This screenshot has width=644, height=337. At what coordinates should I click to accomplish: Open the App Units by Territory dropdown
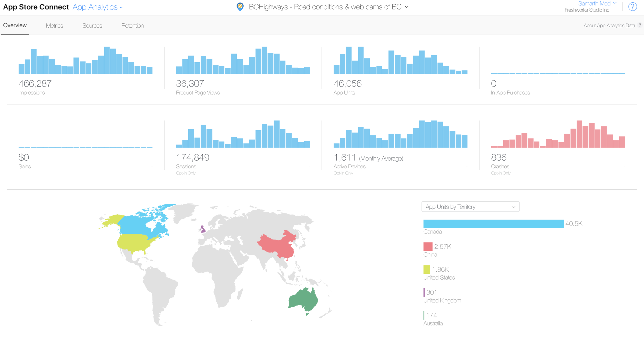tap(470, 207)
